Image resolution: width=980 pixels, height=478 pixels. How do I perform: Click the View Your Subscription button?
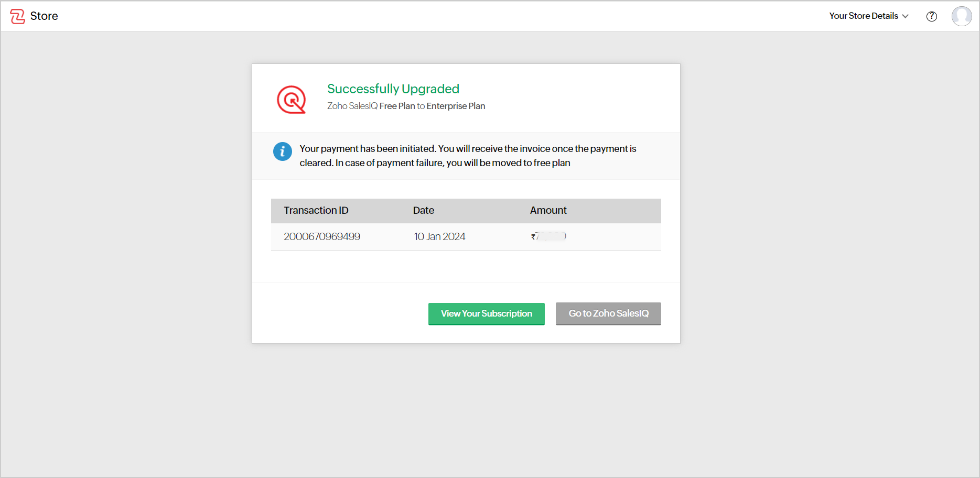(487, 313)
